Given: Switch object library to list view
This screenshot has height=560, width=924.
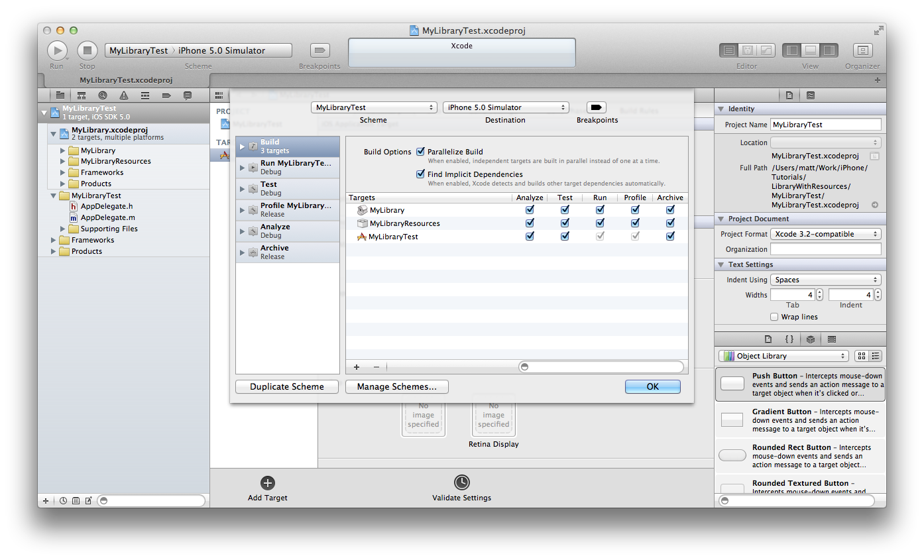Looking at the screenshot, I should 876,356.
